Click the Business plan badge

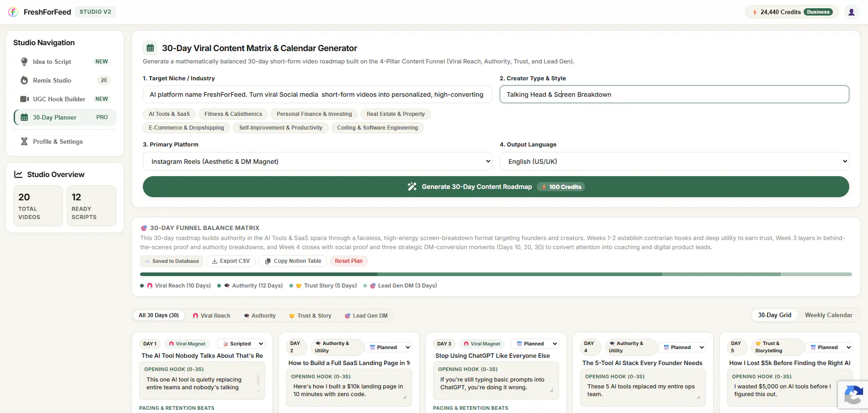click(818, 12)
